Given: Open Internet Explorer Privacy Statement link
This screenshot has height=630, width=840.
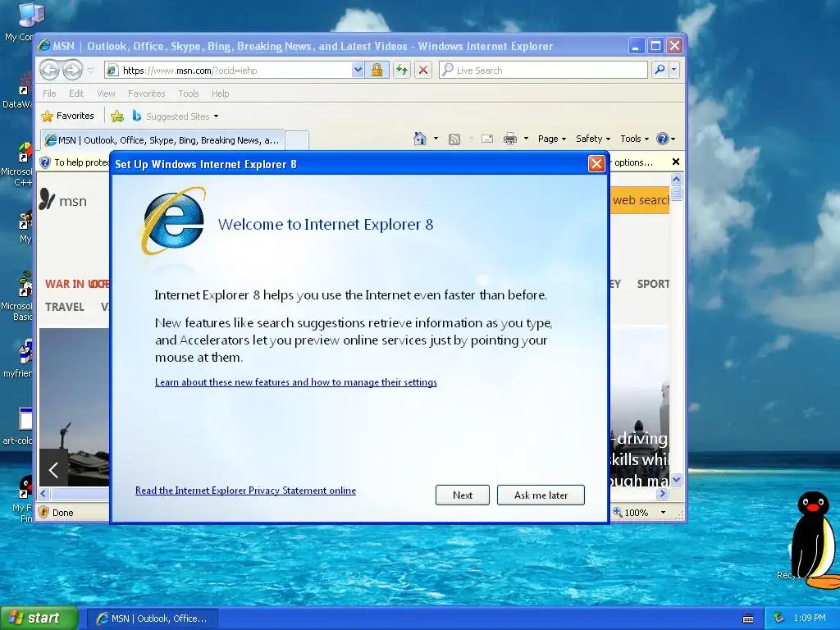Looking at the screenshot, I should [245, 491].
